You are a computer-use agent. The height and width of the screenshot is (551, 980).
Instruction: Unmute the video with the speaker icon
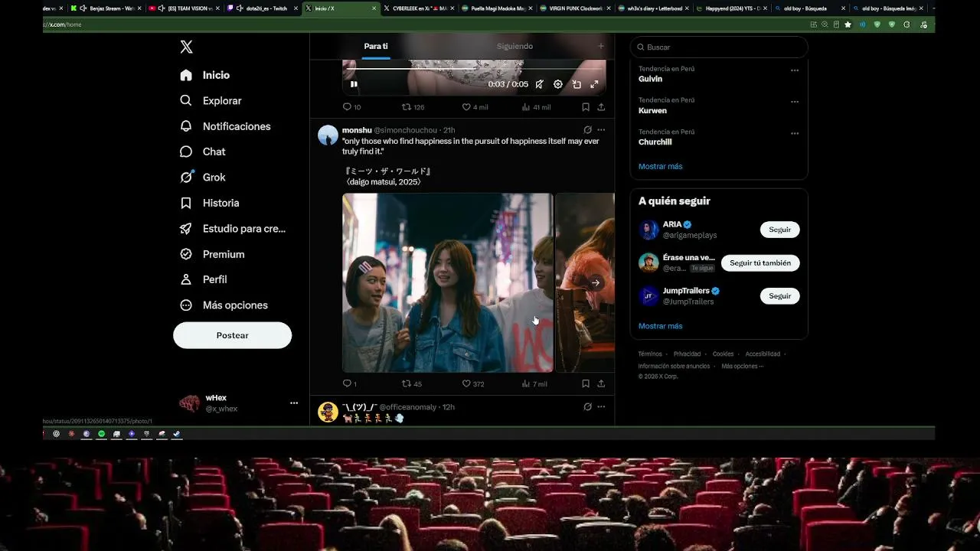[539, 84]
